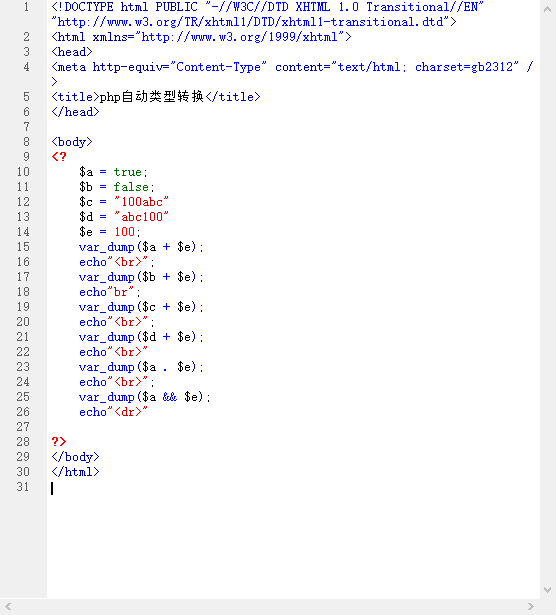Click the closing </body> tag
The image size is (556, 615).
(75, 457)
